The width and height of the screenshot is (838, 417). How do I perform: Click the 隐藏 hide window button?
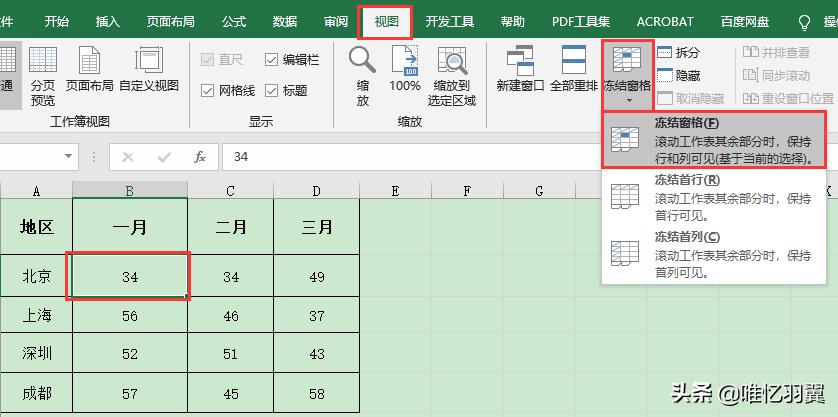pos(678,75)
